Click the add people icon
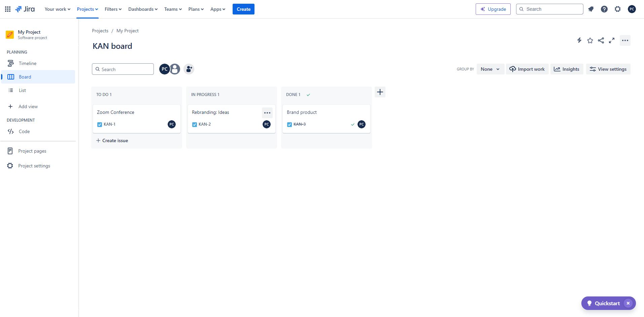 pos(189,69)
